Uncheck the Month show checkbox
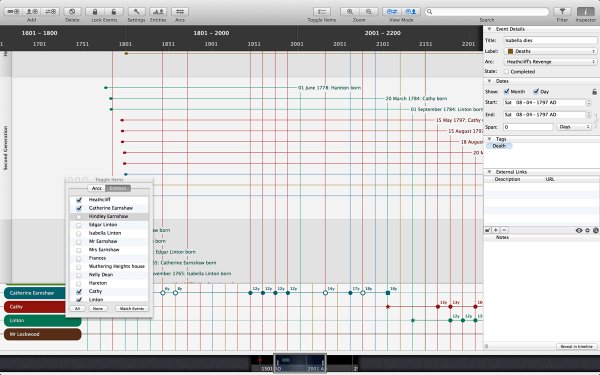This screenshot has width=600, height=375. (x=506, y=91)
